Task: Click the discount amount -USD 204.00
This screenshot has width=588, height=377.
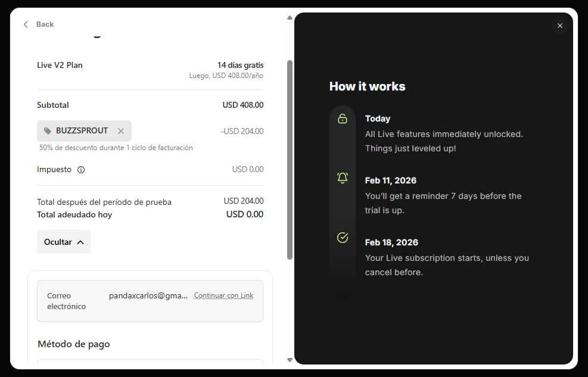Action: coord(242,131)
